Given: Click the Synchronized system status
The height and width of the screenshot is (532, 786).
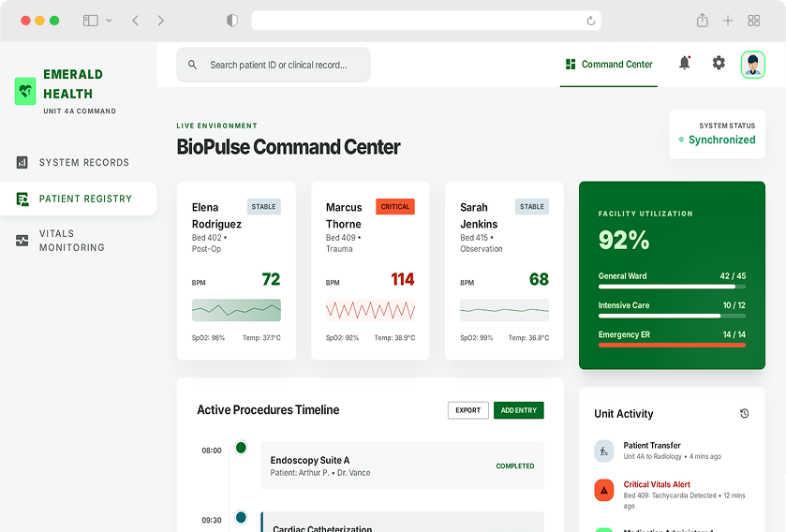Looking at the screenshot, I should [717, 140].
